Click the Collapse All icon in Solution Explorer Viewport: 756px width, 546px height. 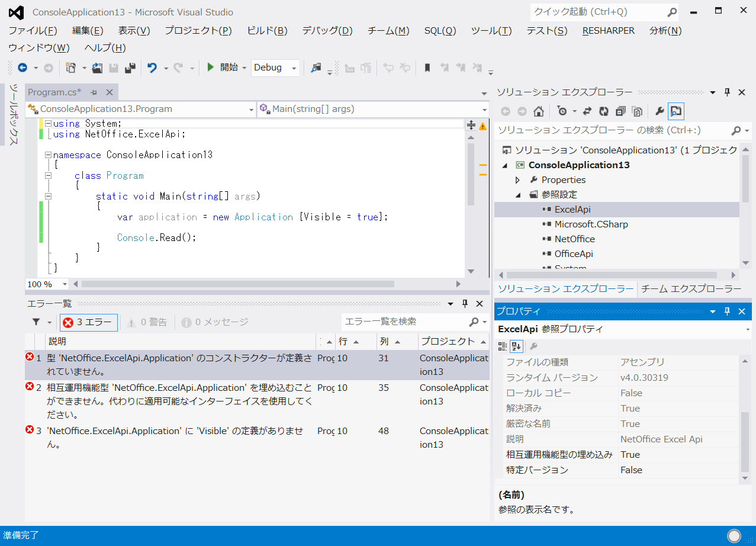coord(621,111)
